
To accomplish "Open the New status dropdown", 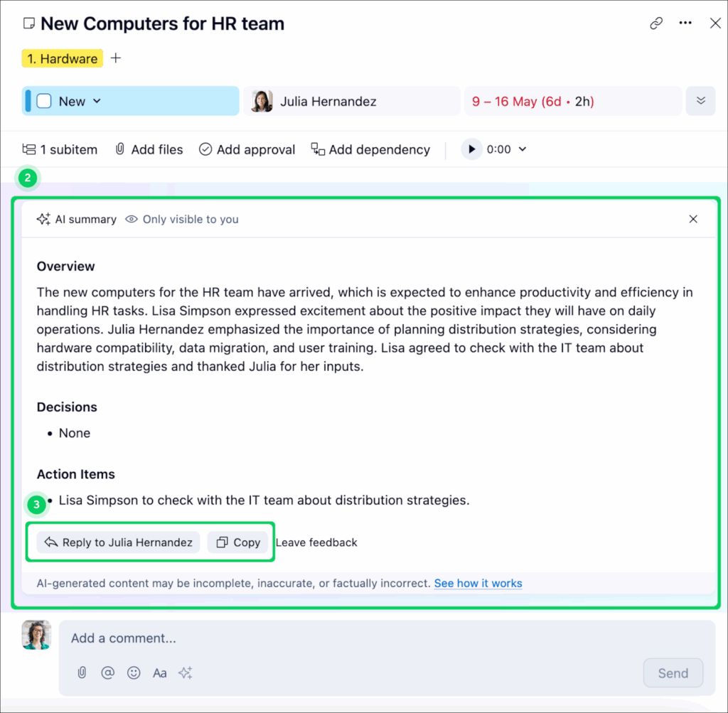I will click(x=97, y=101).
